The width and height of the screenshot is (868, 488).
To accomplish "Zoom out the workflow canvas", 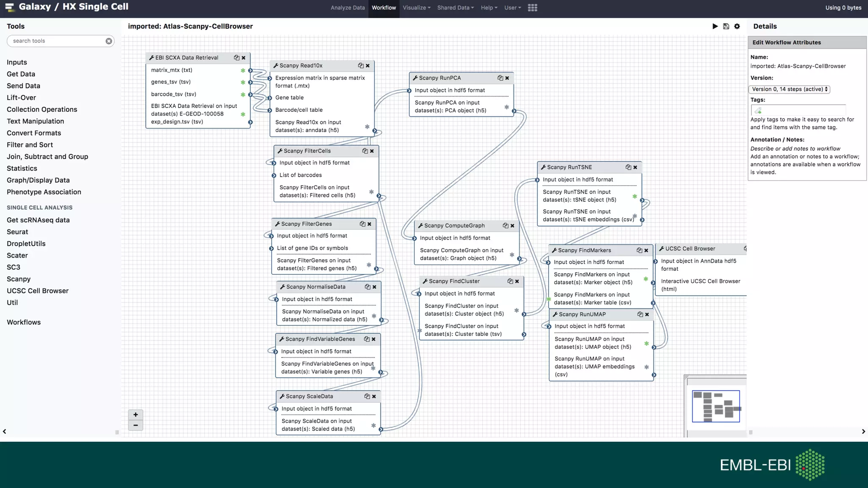I will [136, 425].
